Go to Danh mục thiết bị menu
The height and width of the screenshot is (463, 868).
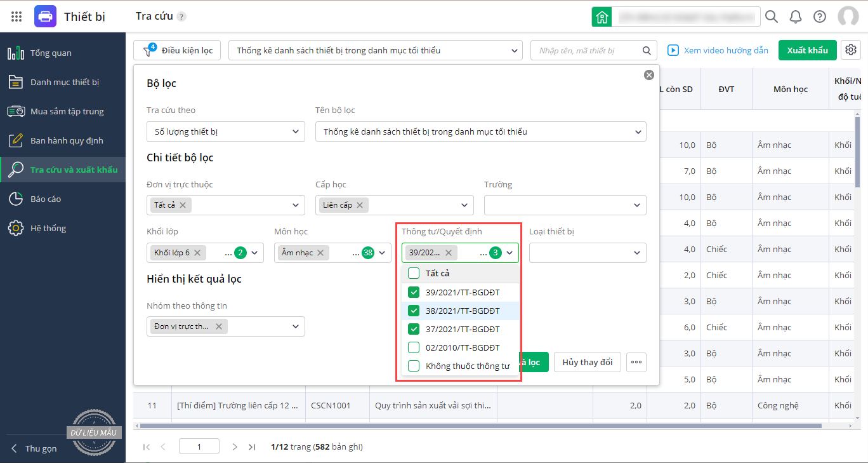click(x=65, y=82)
